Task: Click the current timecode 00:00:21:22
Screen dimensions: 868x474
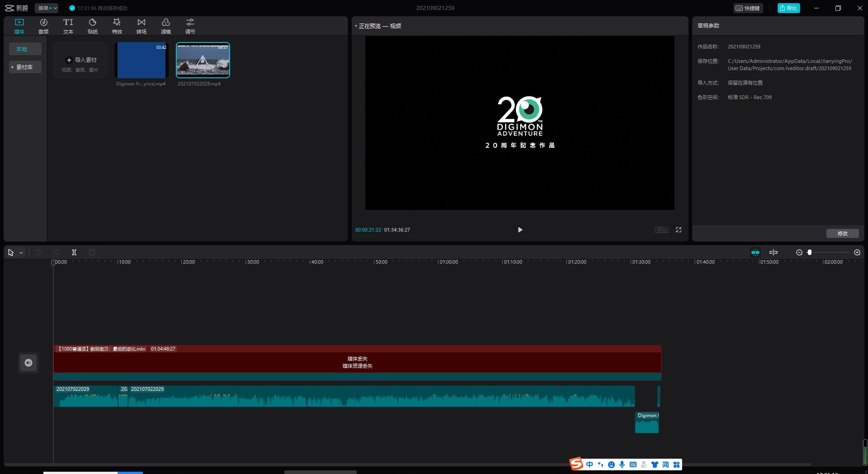Action: pyautogui.click(x=368, y=230)
